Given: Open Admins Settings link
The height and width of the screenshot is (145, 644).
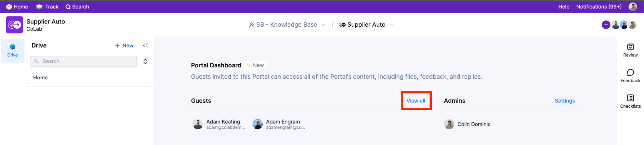Looking at the screenshot, I should tap(564, 101).
